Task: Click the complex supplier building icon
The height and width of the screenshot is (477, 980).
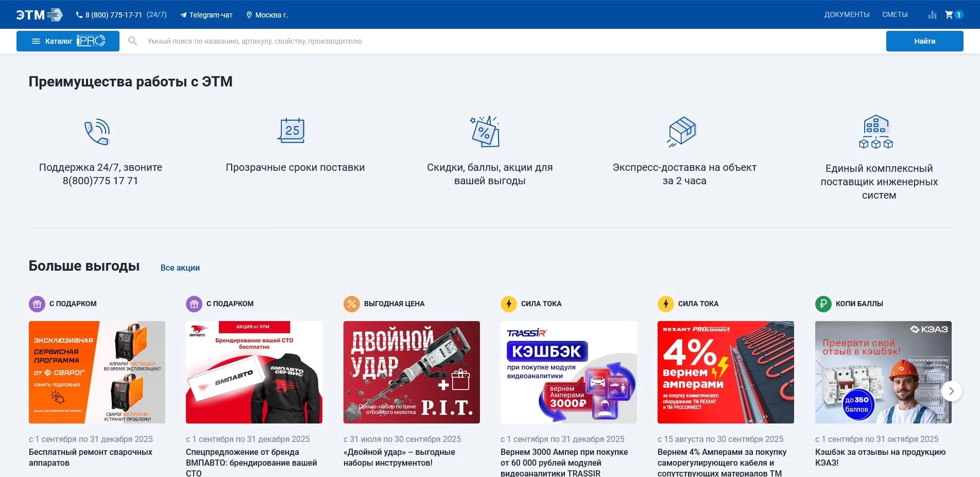Action: pos(875,132)
